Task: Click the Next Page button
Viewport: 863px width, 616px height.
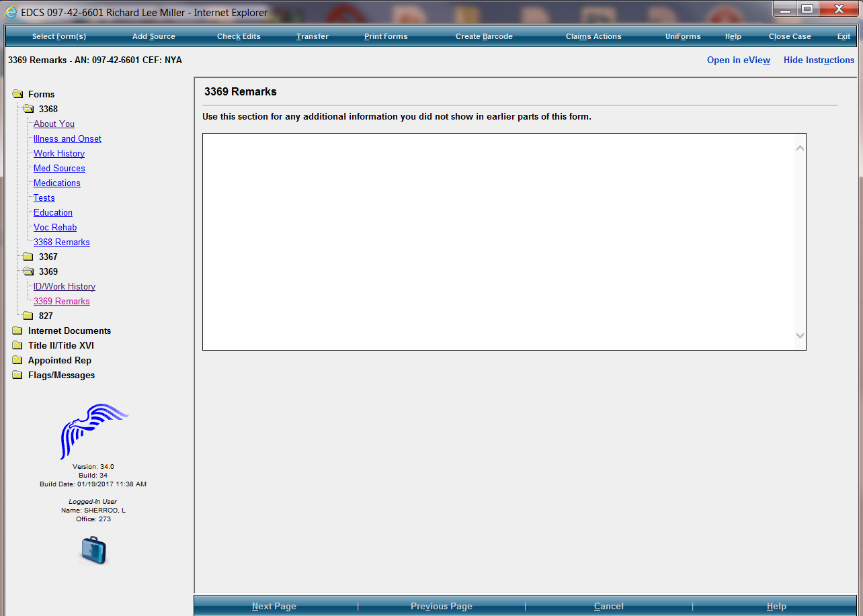Action: pos(274,606)
